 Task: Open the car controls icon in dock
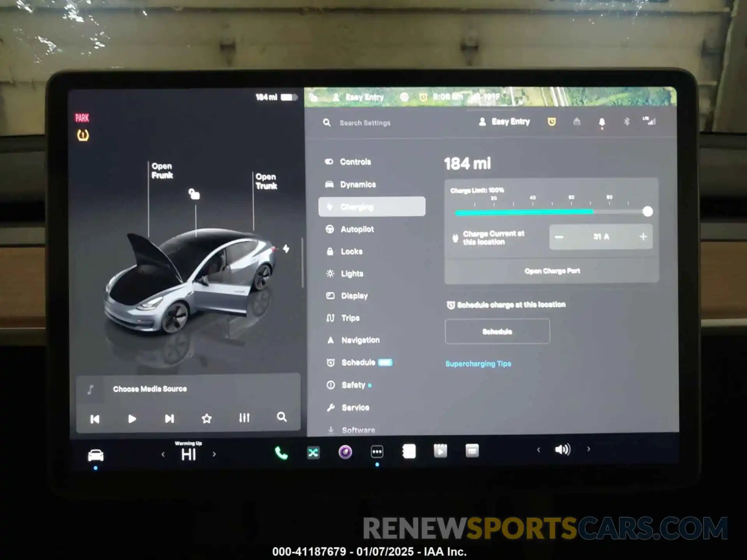point(96,455)
